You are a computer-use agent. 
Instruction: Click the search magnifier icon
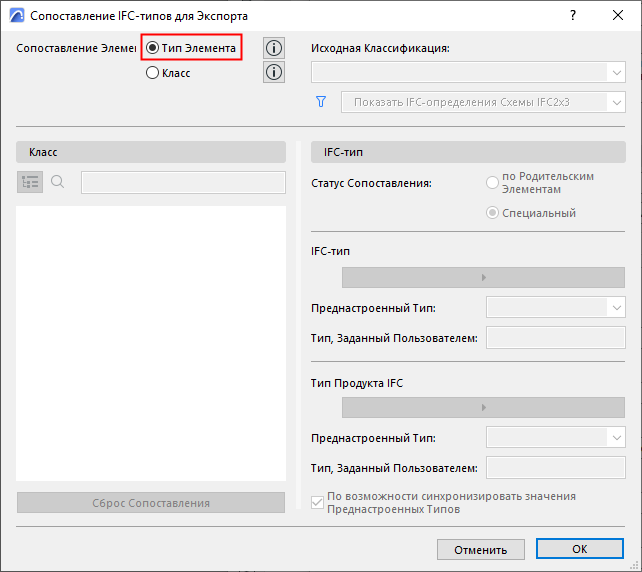(57, 182)
